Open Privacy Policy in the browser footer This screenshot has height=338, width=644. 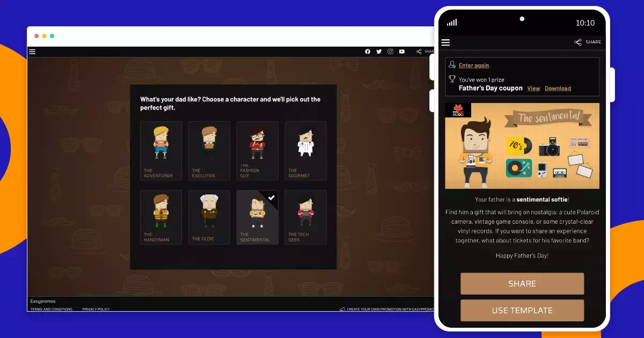pyautogui.click(x=96, y=310)
